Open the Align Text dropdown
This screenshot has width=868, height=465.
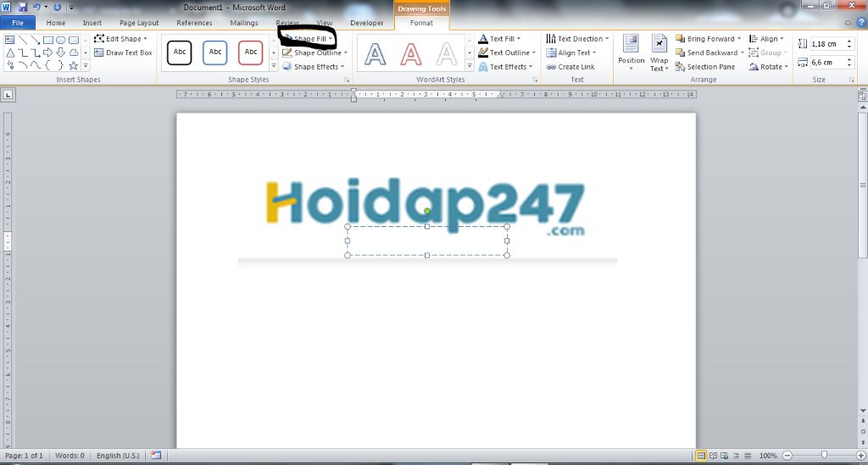click(570, 53)
